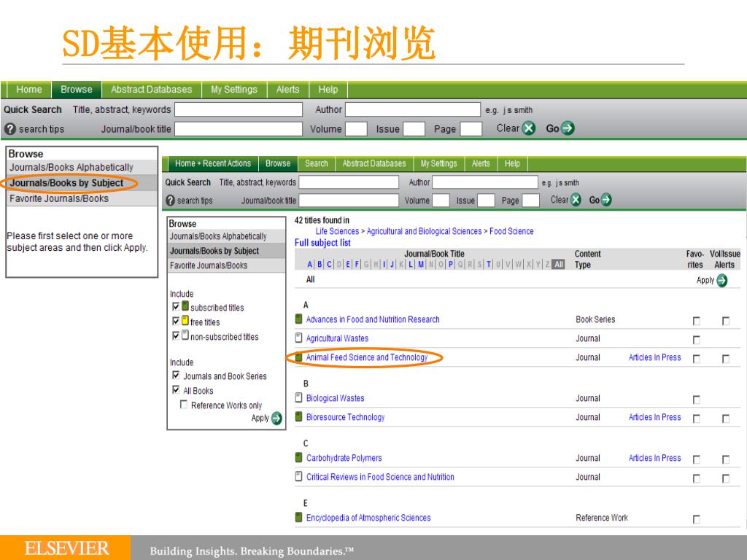Open Food Science breadcrumb link
The width and height of the screenshot is (747, 560).
(511, 231)
